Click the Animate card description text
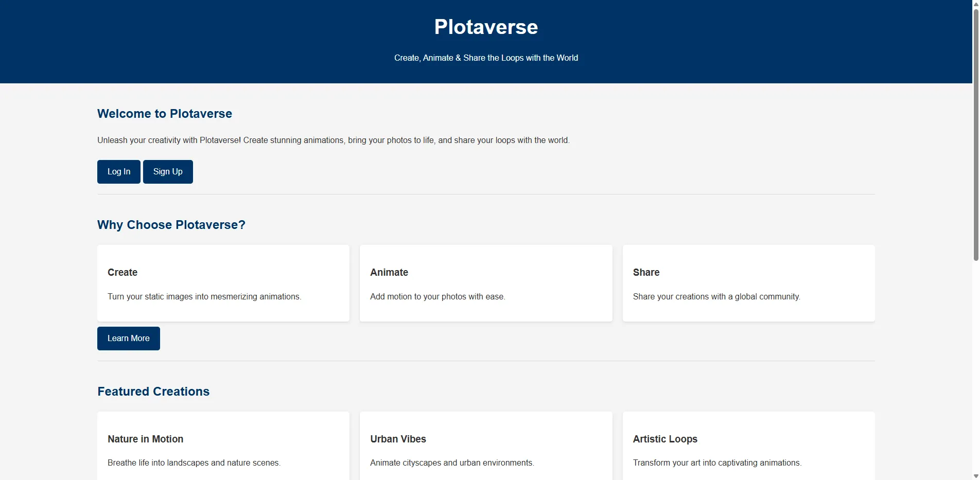This screenshot has width=980, height=480. coord(437,296)
